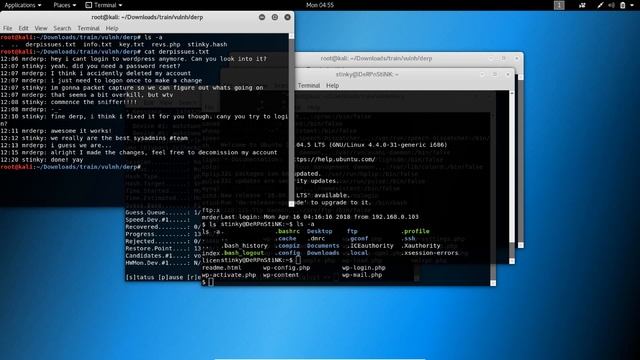Image resolution: width=640 pixels, height=360 pixels.
Task: Click revs.php in the ls output
Action: [166, 44]
